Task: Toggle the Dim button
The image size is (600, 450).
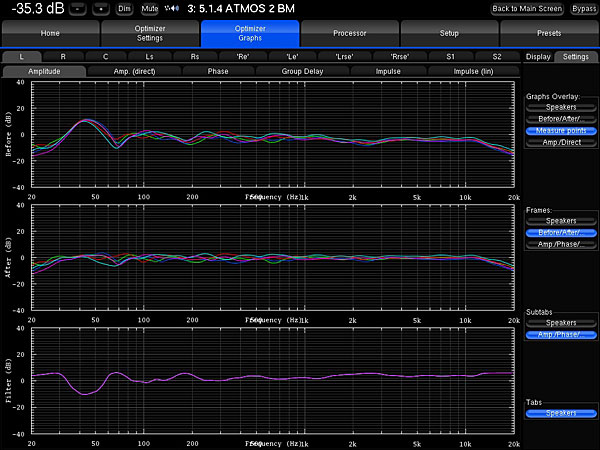Action: 124,9
